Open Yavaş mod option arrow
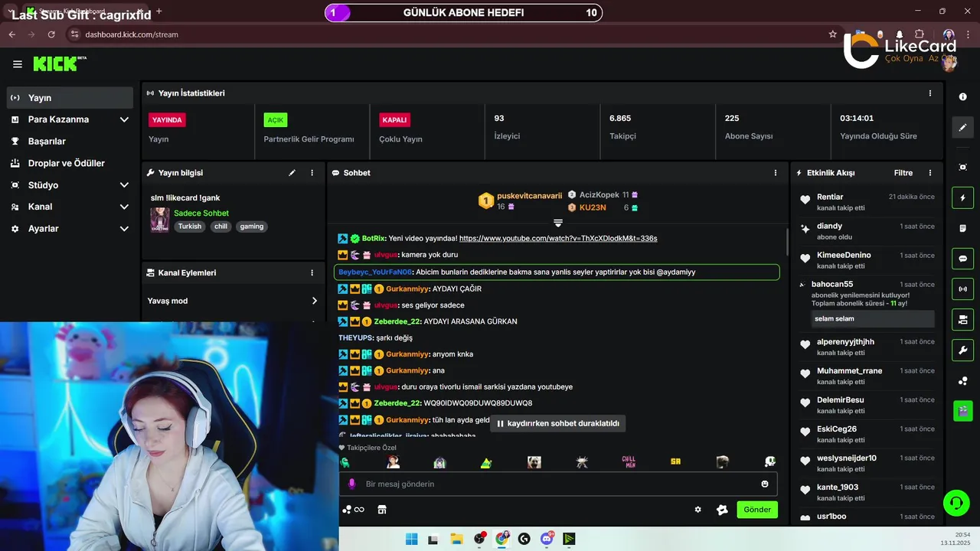 [x=314, y=301]
